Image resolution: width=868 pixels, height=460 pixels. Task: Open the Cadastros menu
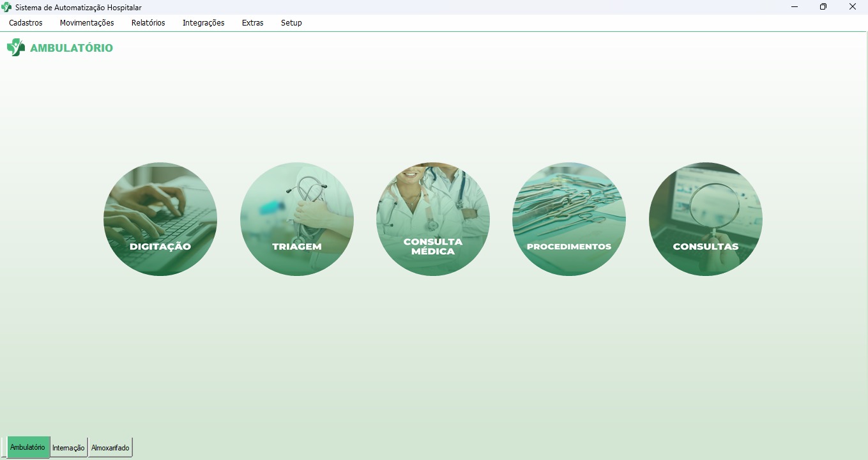pyautogui.click(x=26, y=23)
